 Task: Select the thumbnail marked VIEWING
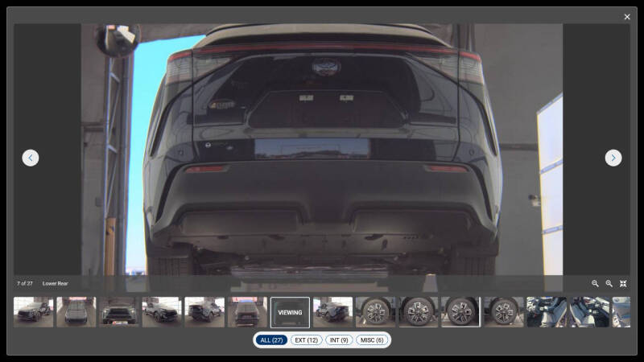coord(290,312)
